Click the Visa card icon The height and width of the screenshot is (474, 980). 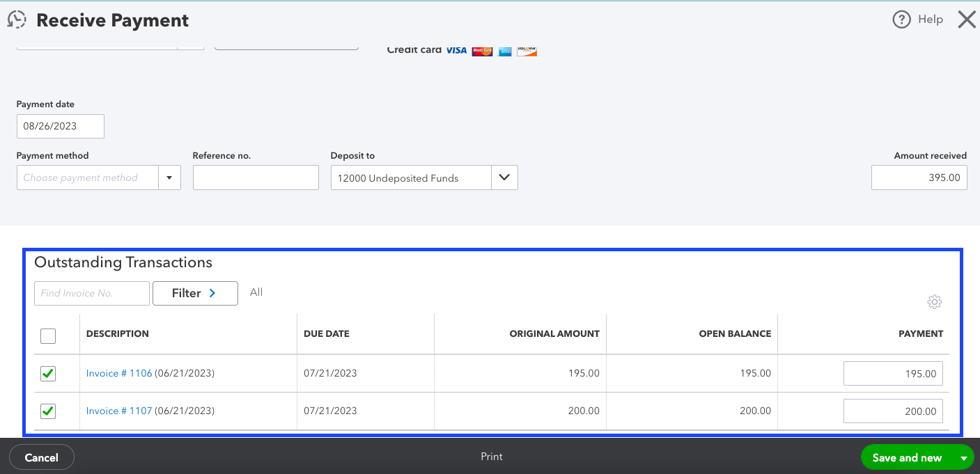point(456,50)
